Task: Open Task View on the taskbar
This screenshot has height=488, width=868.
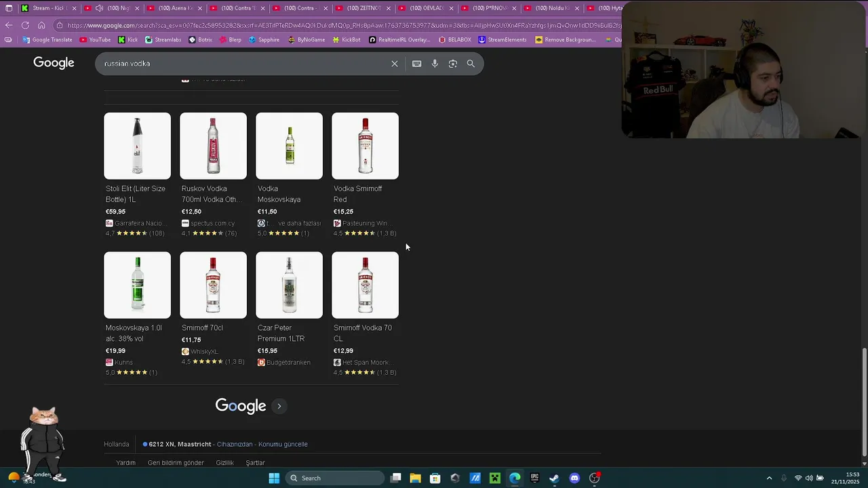Action: tap(396, 478)
